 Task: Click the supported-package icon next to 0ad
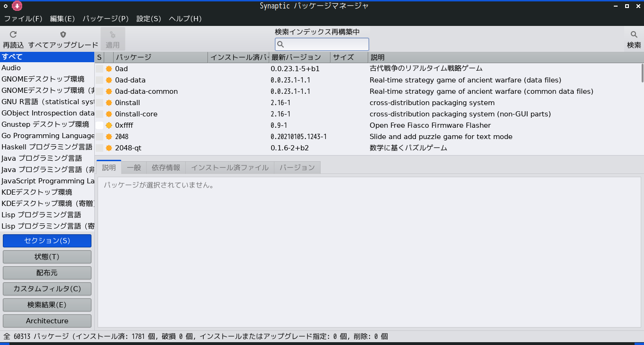point(109,69)
